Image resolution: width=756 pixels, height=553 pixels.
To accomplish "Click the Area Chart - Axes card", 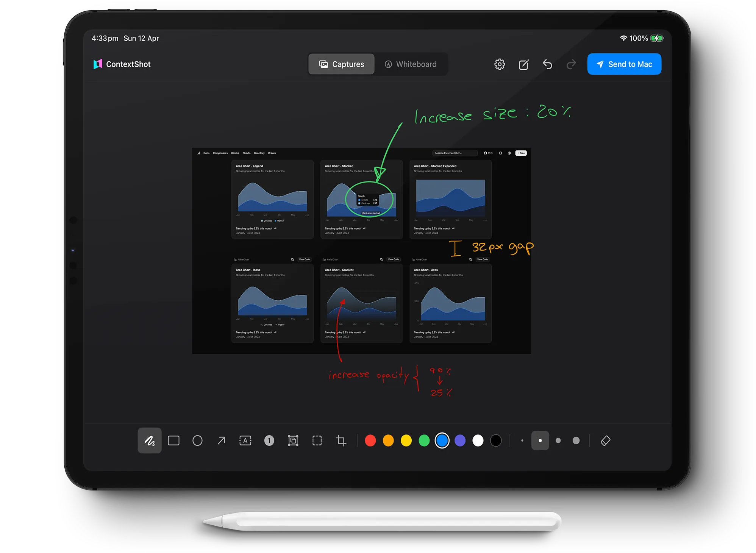I will (450, 303).
